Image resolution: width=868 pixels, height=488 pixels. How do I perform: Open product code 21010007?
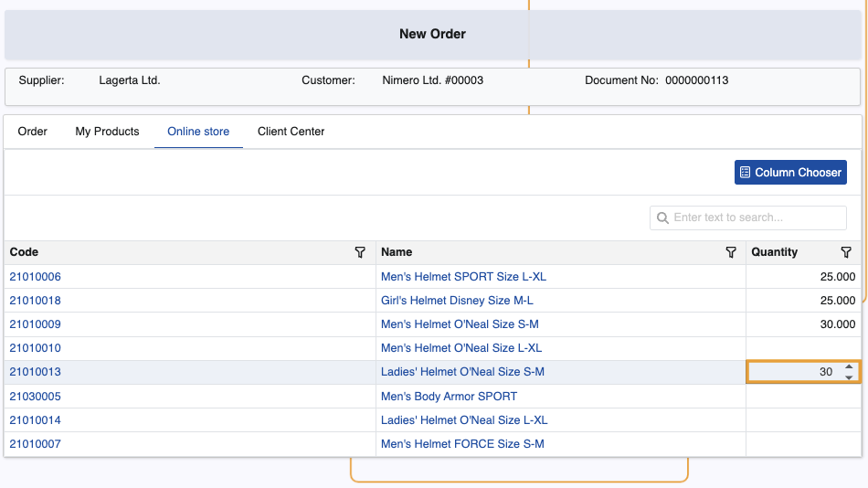point(35,444)
